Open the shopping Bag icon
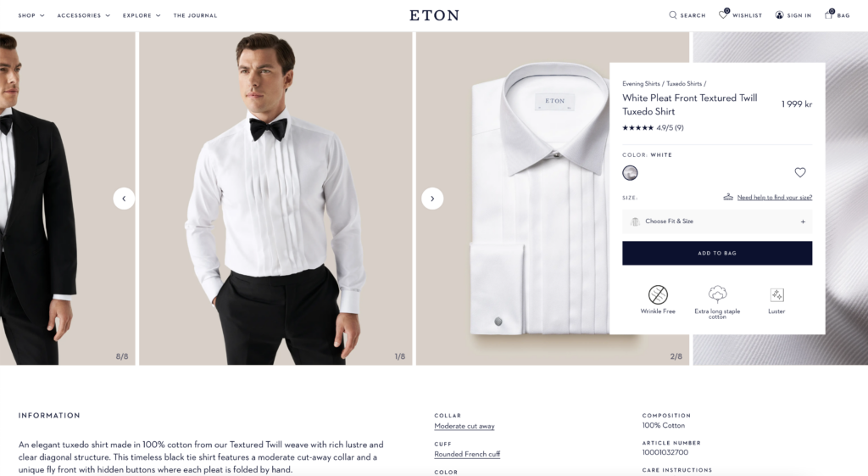 click(829, 14)
